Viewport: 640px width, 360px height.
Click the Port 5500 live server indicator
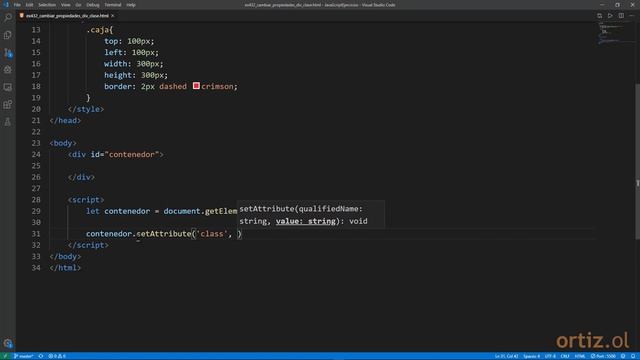click(603, 356)
